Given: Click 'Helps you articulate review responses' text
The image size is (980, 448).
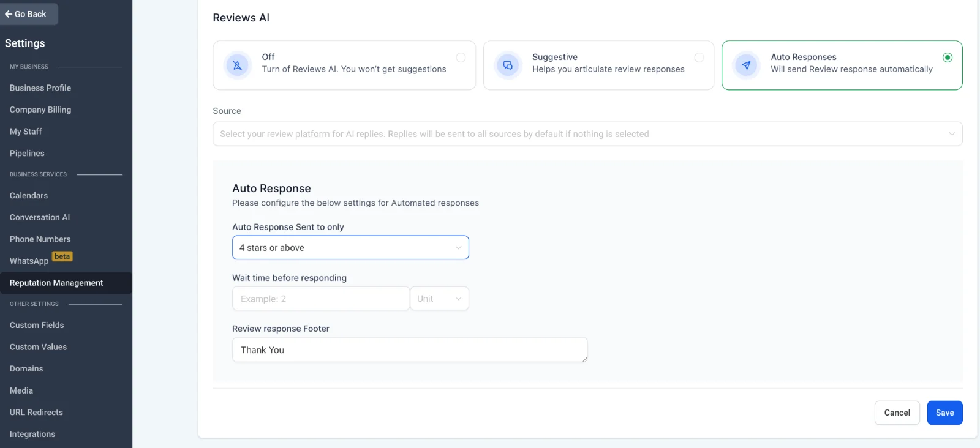Looking at the screenshot, I should [x=608, y=69].
